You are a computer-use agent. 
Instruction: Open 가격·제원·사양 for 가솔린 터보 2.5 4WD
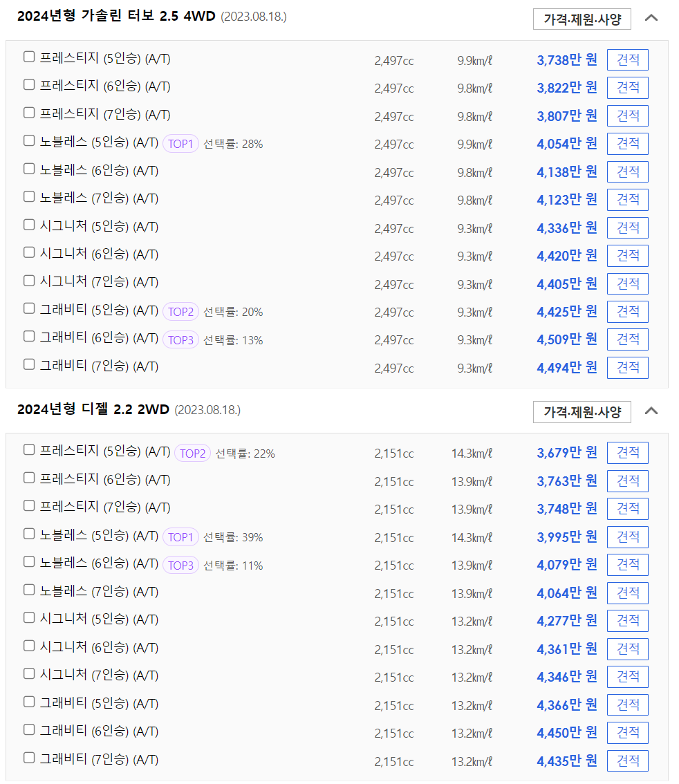tap(582, 19)
